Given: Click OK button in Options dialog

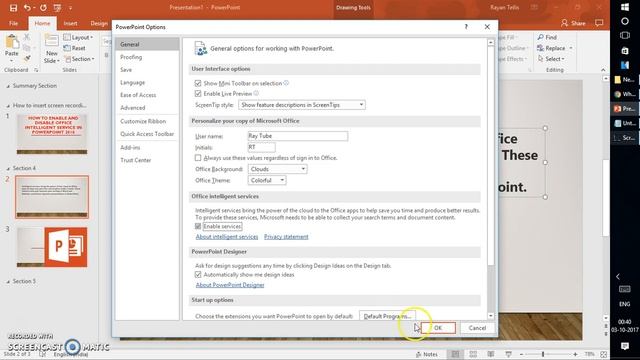Looking at the screenshot, I should tap(438, 328).
